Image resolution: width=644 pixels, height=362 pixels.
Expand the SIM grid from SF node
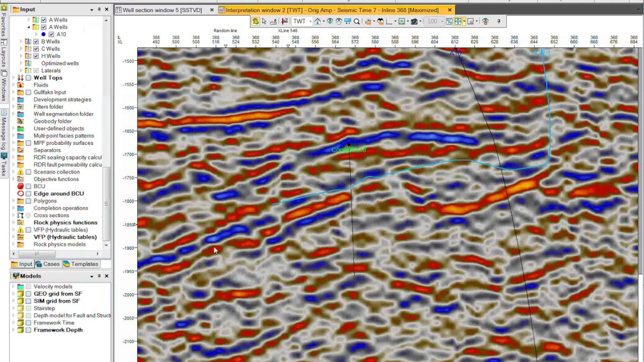coord(14,301)
